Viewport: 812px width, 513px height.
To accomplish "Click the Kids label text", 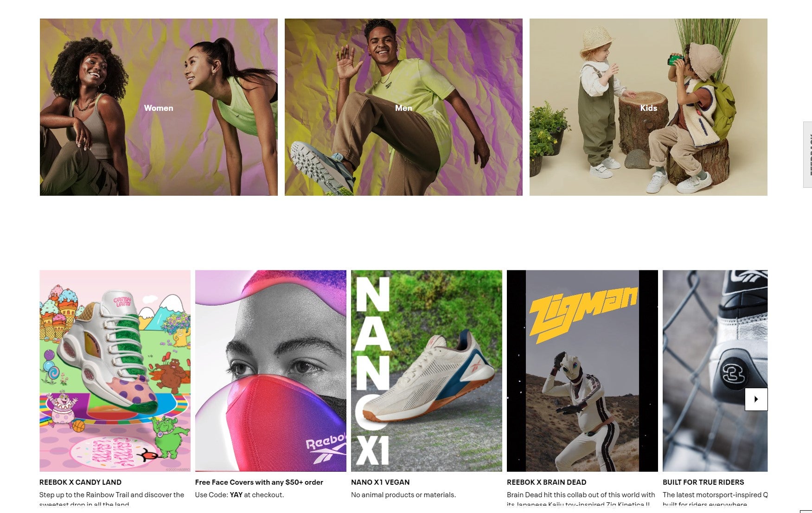I will (648, 108).
